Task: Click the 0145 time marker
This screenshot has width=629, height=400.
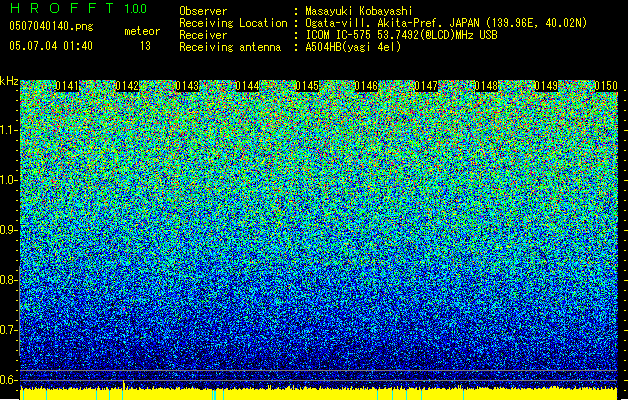Action: pyautogui.click(x=307, y=86)
